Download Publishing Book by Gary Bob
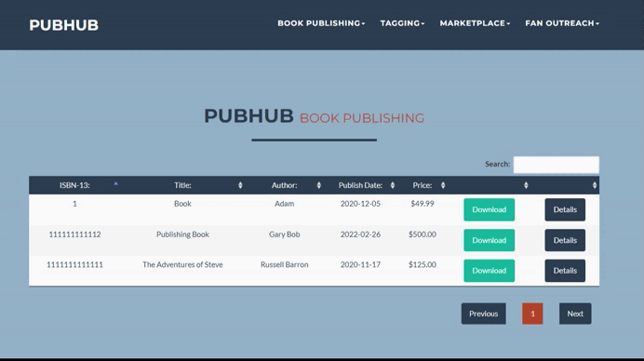 point(490,240)
